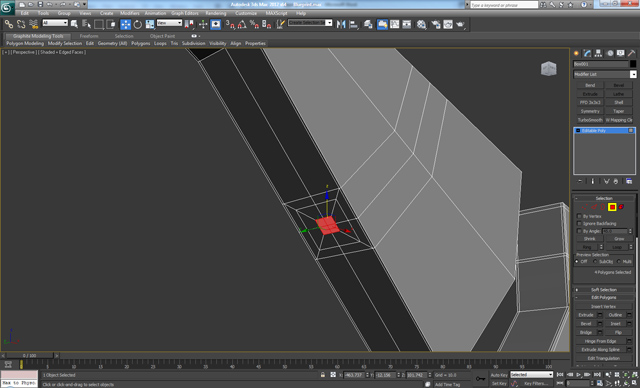This screenshot has width=640, height=388.
Task: Select the Multi preview selection option
Action: point(619,262)
